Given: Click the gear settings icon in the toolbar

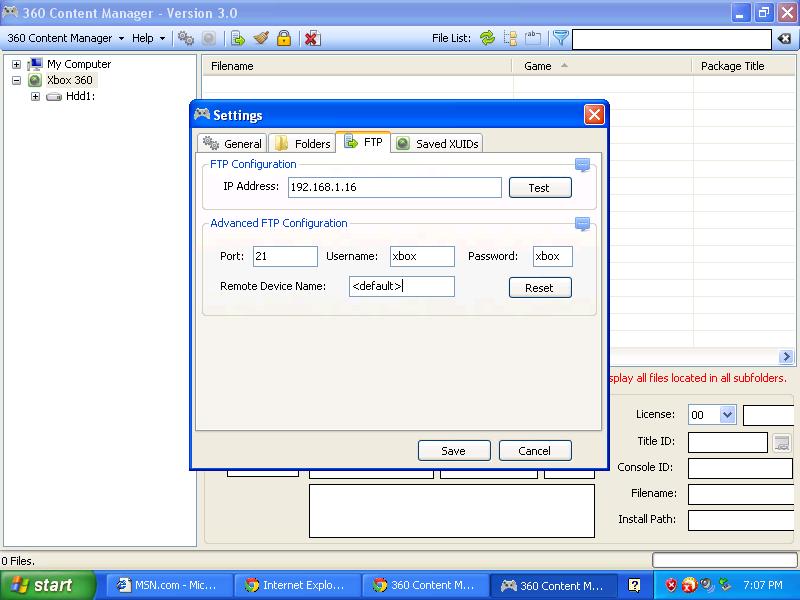Looking at the screenshot, I should pyautogui.click(x=186, y=38).
